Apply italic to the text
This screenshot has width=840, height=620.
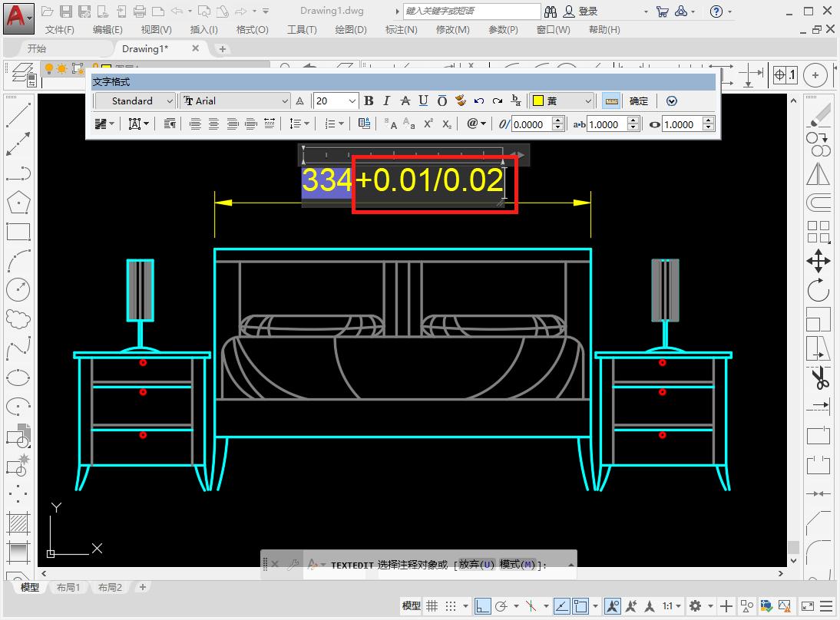point(386,101)
